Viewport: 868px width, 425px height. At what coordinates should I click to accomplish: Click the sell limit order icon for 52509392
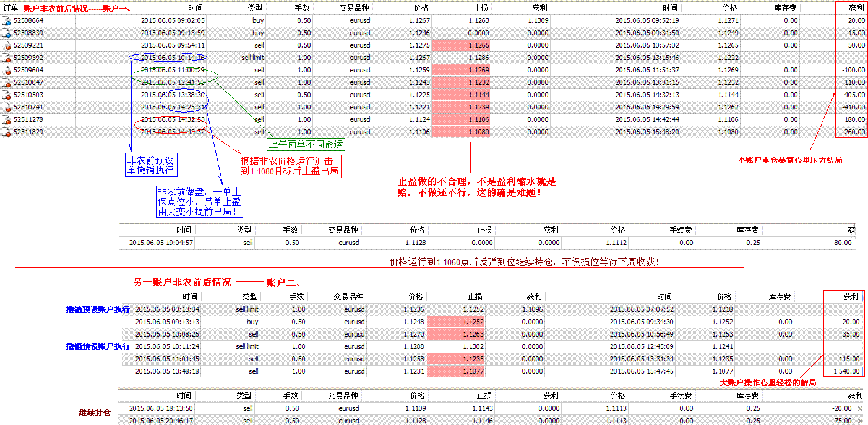pyautogui.click(x=5, y=57)
